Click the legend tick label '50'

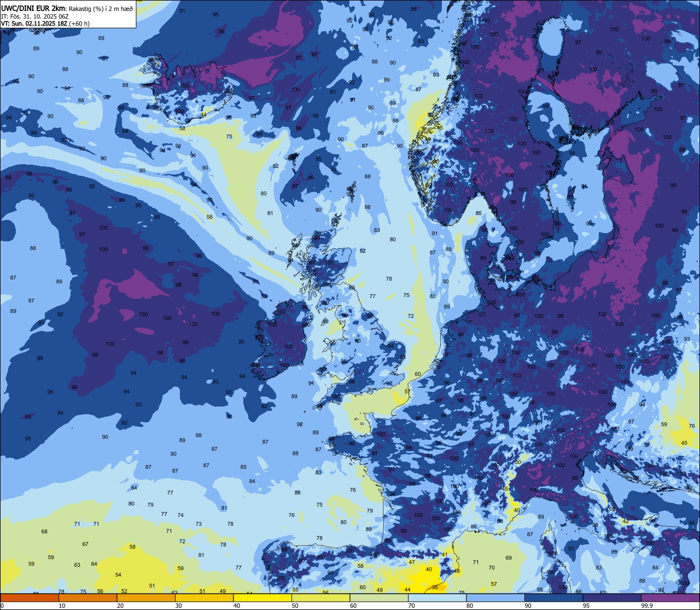[295, 606]
